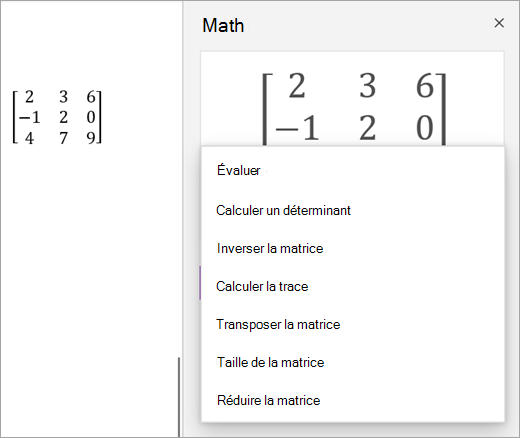Screen dimensions: 520x438
Task: Click the 7 entry in page matrix
Action: click(63, 138)
